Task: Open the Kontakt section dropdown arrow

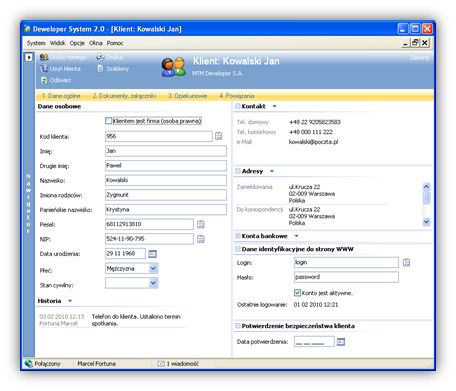Action: (275, 106)
